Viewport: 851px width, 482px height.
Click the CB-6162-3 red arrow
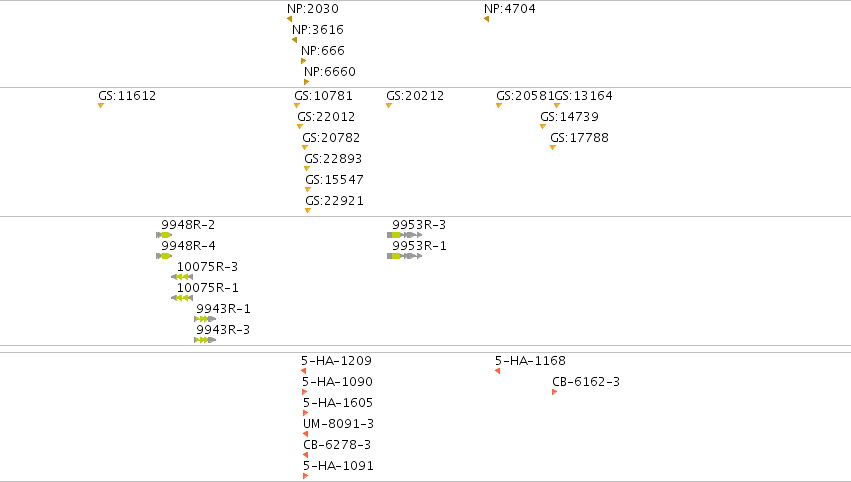555,392
